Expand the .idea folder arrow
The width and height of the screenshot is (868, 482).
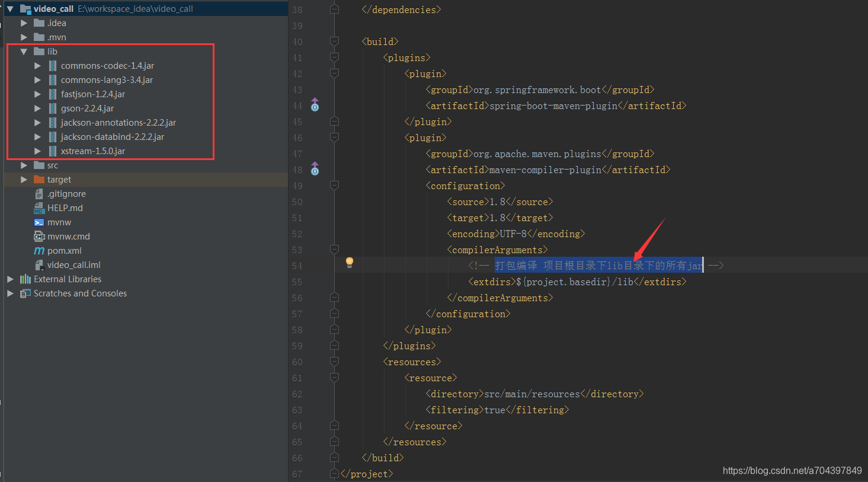pos(24,23)
